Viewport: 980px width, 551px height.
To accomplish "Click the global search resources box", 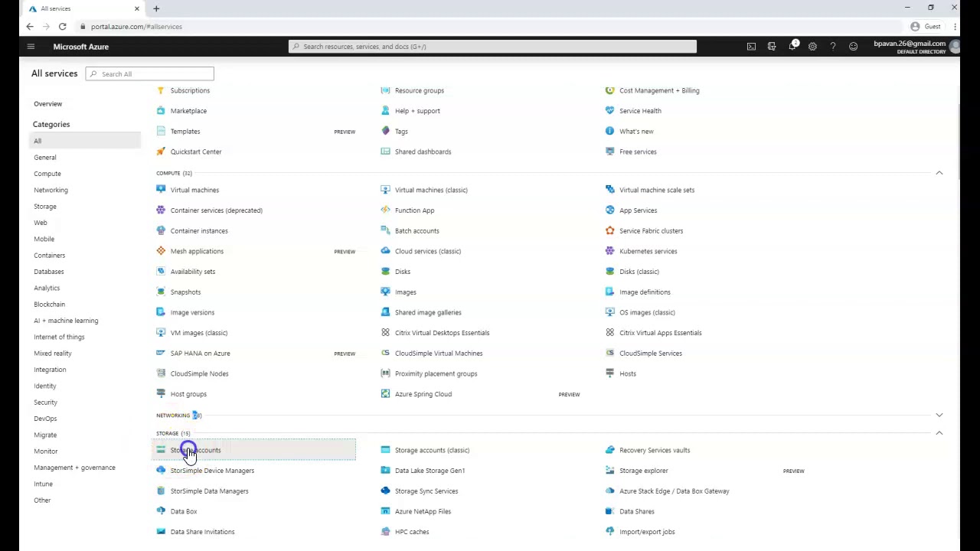I will tap(492, 47).
